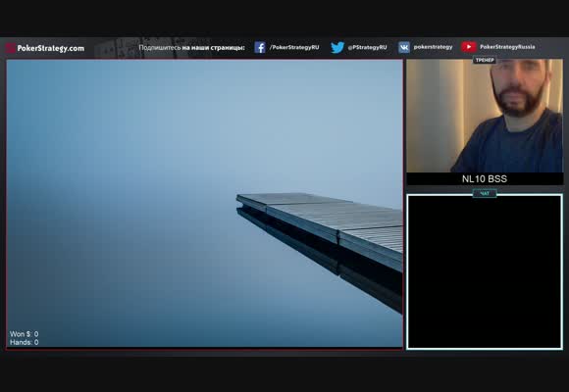Open the PokerStrategyRussia YouTube channel link
Screen dimensions: 569x392
(507, 47)
